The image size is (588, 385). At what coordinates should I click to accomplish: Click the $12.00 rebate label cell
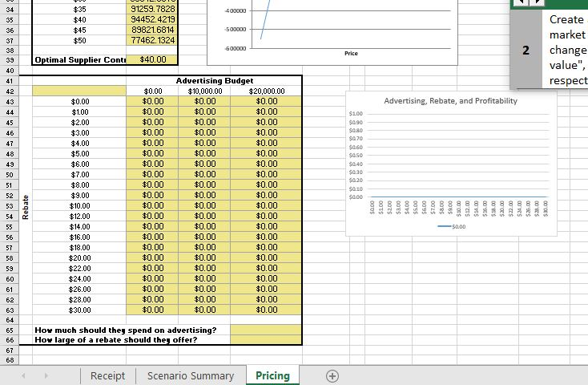pos(80,217)
